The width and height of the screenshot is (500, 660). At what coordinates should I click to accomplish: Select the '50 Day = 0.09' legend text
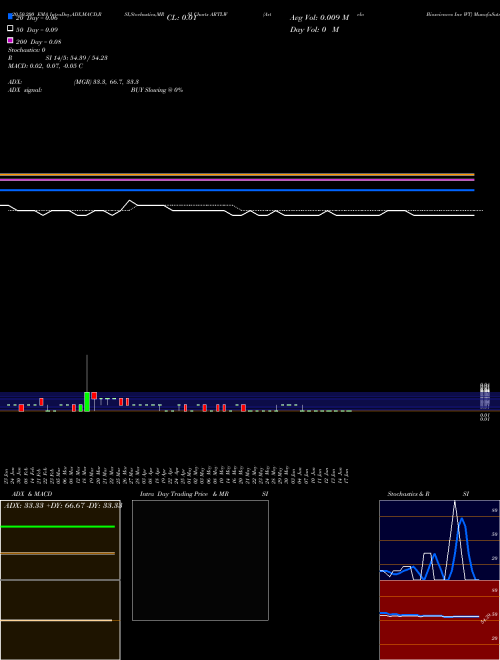click(37, 30)
